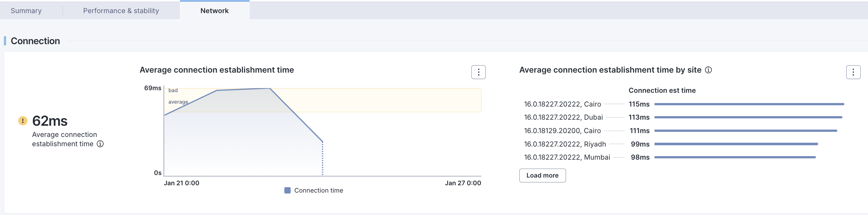The width and height of the screenshot is (868, 215).
Task: Toggle the Connection time legend swatch
Action: [x=287, y=190]
